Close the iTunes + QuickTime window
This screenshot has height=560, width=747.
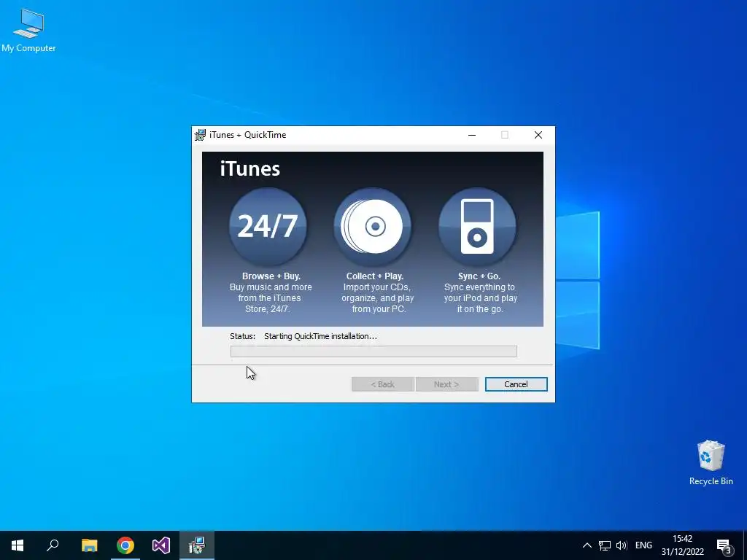tap(538, 135)
